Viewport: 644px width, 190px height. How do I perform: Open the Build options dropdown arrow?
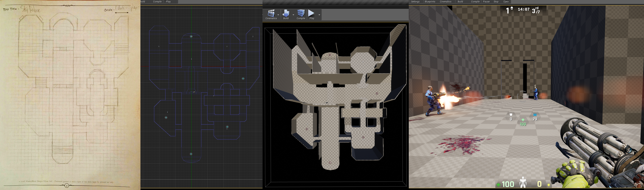(x=293, y=15)
